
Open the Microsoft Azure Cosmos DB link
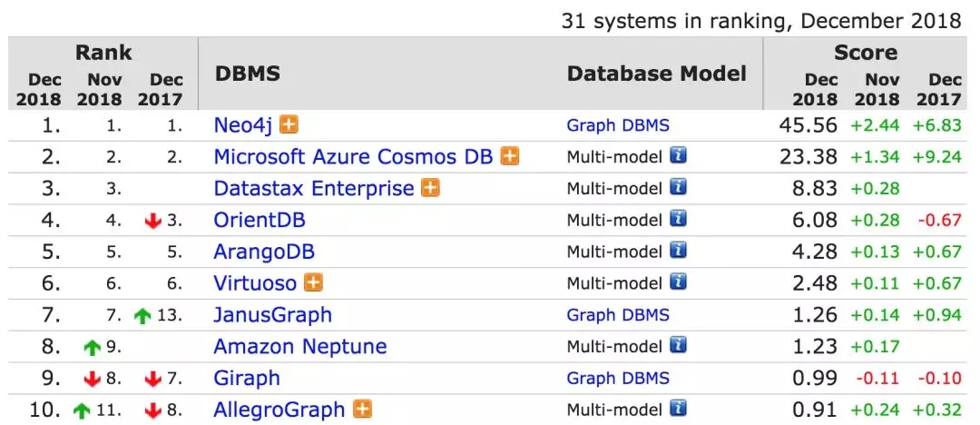point(353,156)
